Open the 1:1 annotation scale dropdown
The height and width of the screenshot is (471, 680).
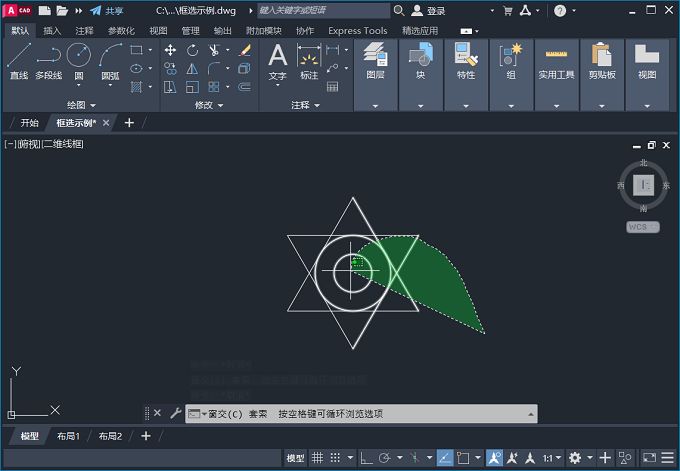click(550, 458)
